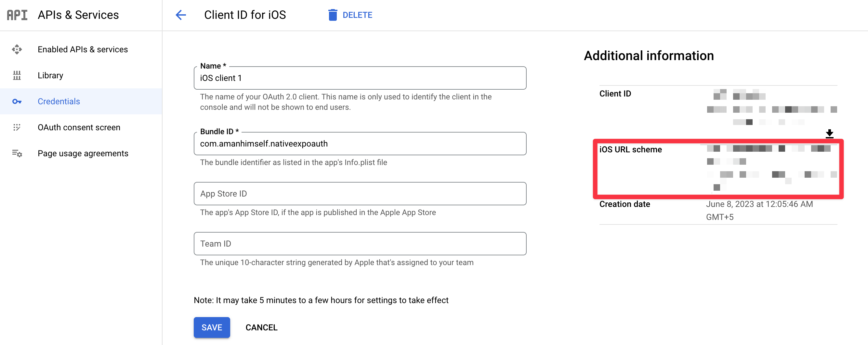This screenshot has width=868, height=345.
Task: Click the Page usage agreements icon
Action: tap(17, 153)
